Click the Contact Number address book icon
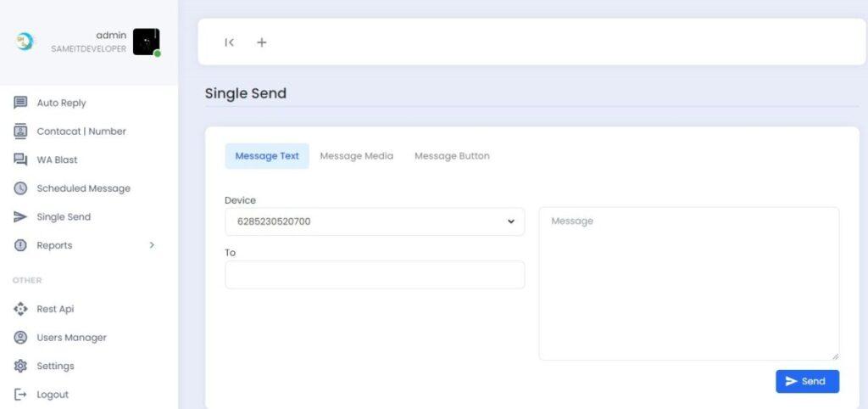 (x=21, y=132)
